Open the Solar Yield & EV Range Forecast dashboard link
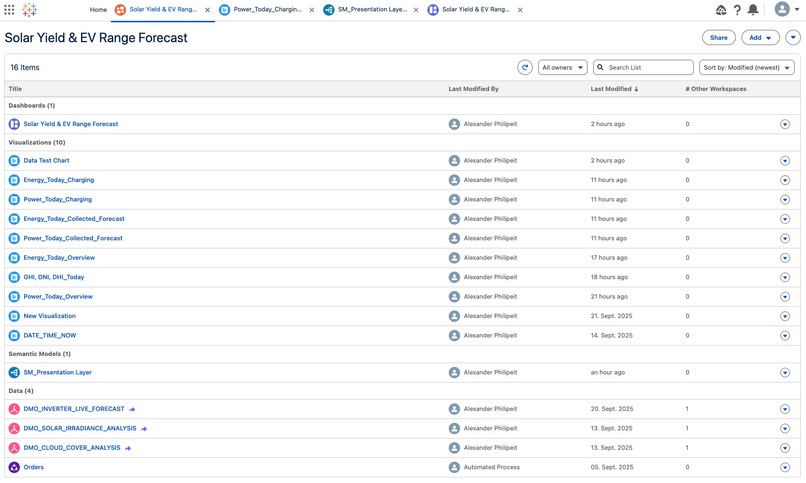Screen dimensions: 806x483 (x=71, y=124)
